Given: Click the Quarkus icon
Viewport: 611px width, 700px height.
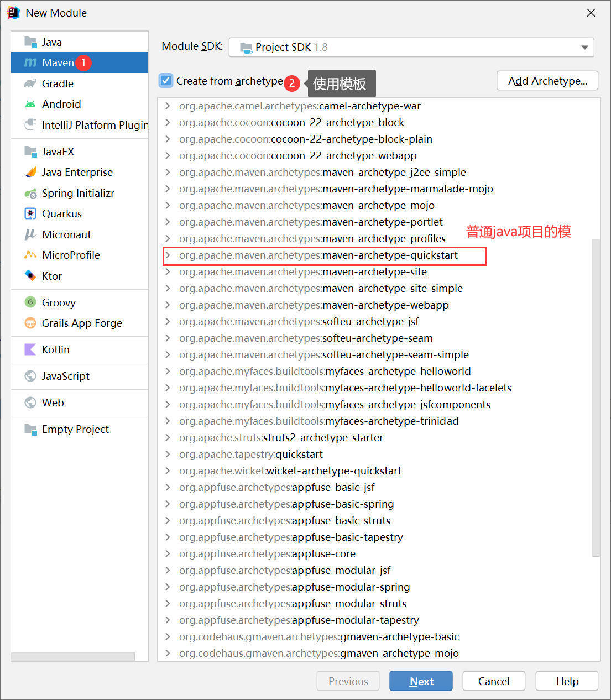Looking at the screenshot, I should (30, 213).
